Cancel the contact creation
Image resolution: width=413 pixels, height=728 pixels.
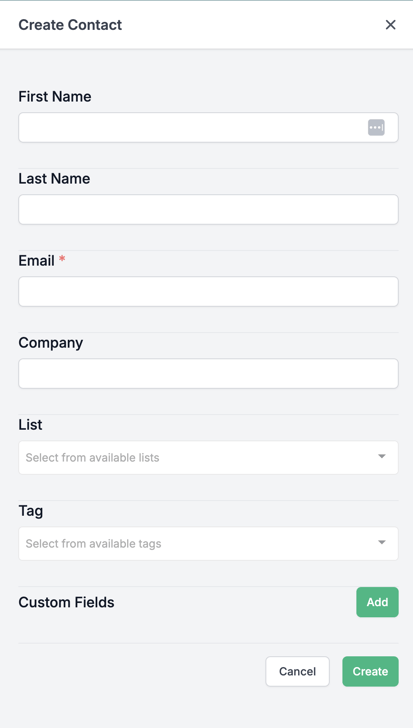pyautogui.click(x=297, y=671)
